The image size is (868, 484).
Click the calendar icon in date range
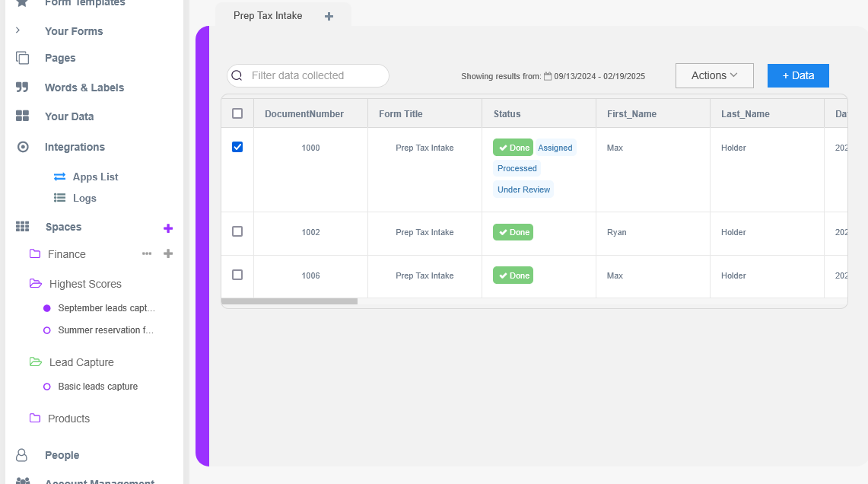tap(548, 76)
